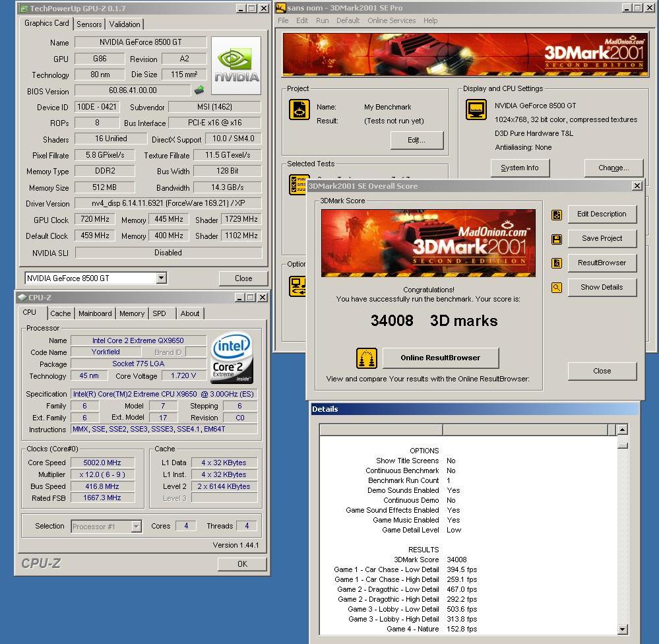The height and width of the screenshot is (644, 659).
Task: Click the Selected Tests checklist icon
Action: [x=298, y=185]
